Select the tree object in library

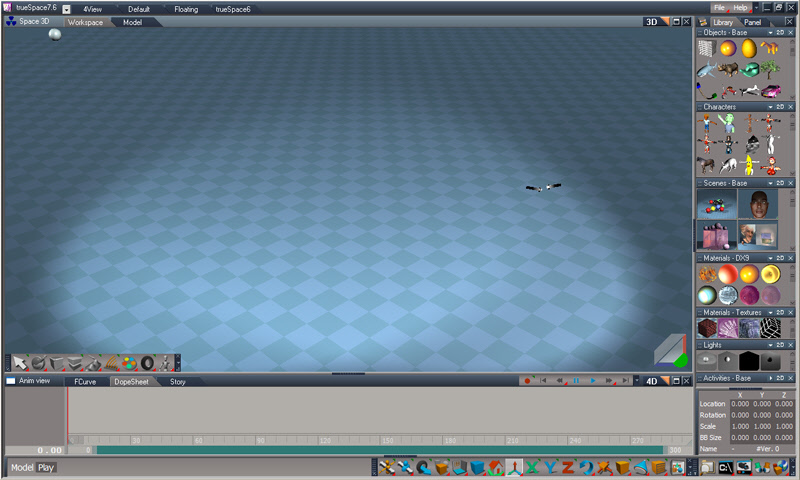pyautogui.click(x=770, y=69)
